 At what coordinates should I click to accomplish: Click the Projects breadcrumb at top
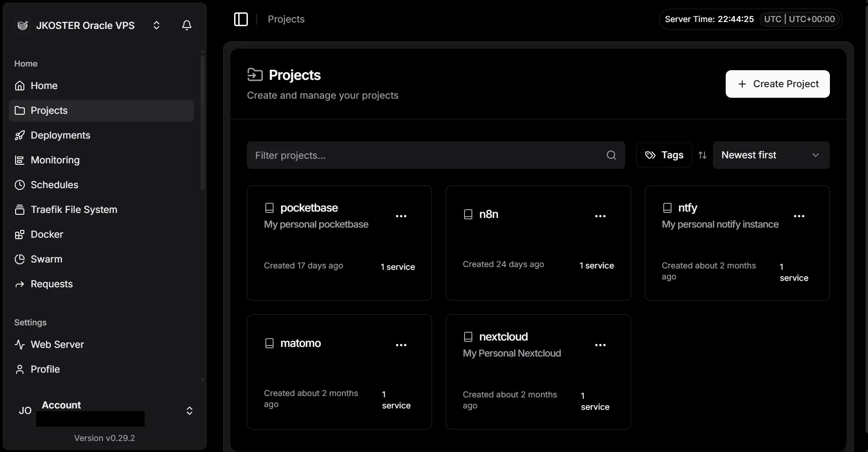(286, 19)
